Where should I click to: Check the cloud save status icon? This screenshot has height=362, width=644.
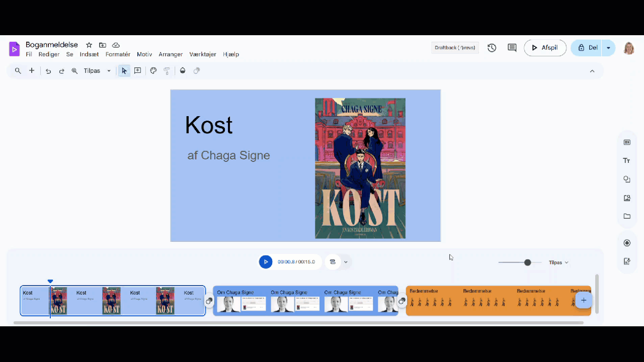coord(116,45)
